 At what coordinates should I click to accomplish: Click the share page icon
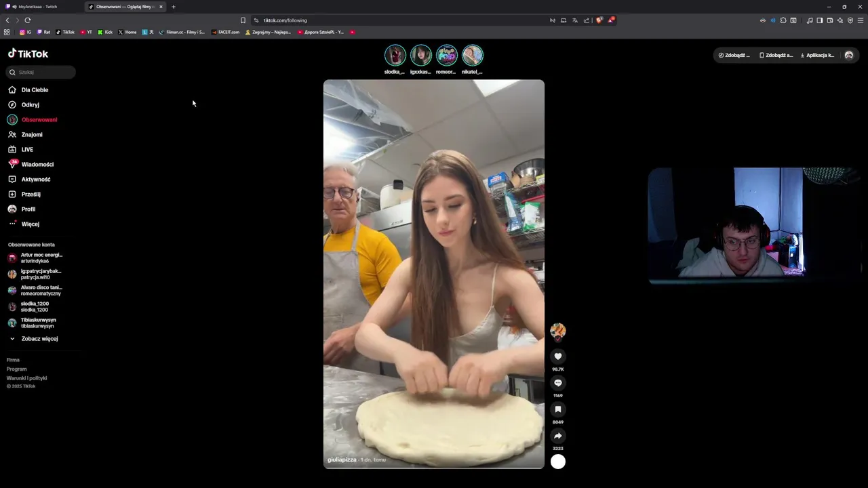point(587,20)
